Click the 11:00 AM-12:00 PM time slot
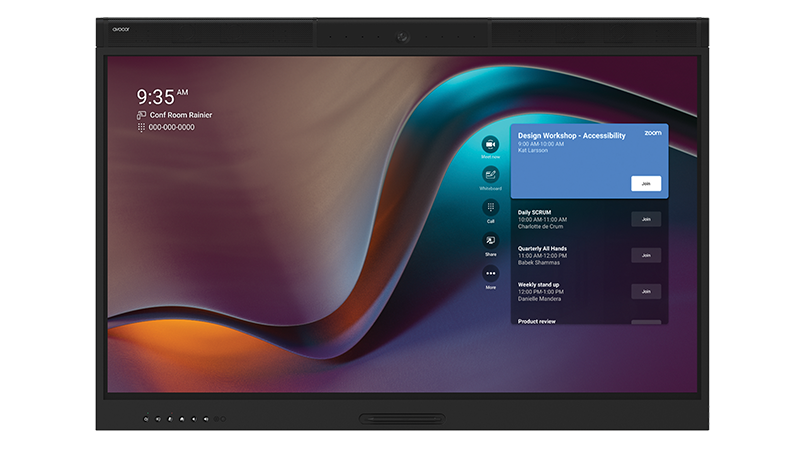The width and height of the screenshot is (800, 450). pyautogui.click(x=542, y=256)
